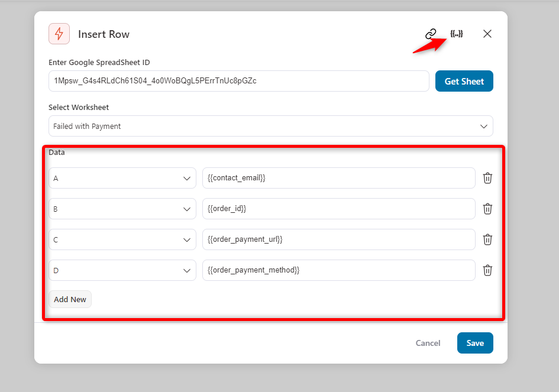Click the Get Sheet button
This screenshot has width=559, height=392.
tap(464, 81)
